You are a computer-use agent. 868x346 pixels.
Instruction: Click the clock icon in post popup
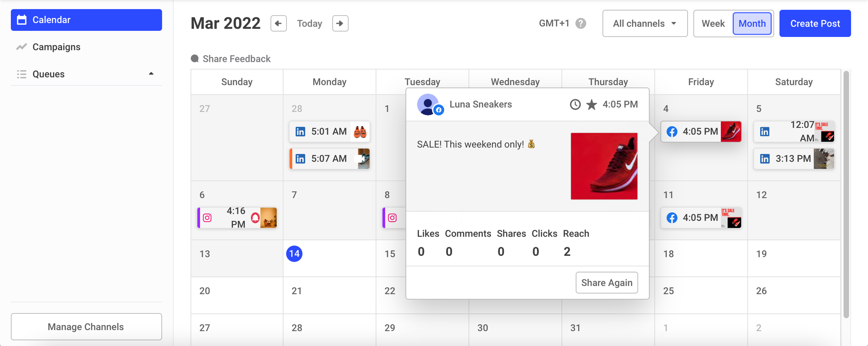[x=575, y=105]
